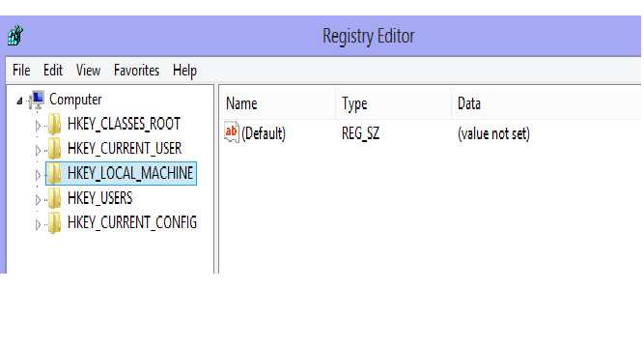Image resolution: width=644 pixels, height=348 pixels.
Task: Click the ab string value icon
Action: (x=232, y=132)
